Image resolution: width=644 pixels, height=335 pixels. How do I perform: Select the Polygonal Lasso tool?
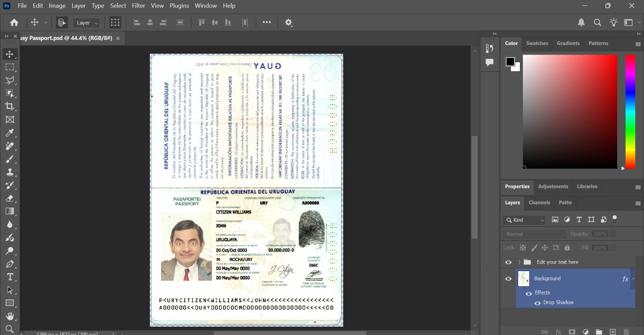point(10,80)
